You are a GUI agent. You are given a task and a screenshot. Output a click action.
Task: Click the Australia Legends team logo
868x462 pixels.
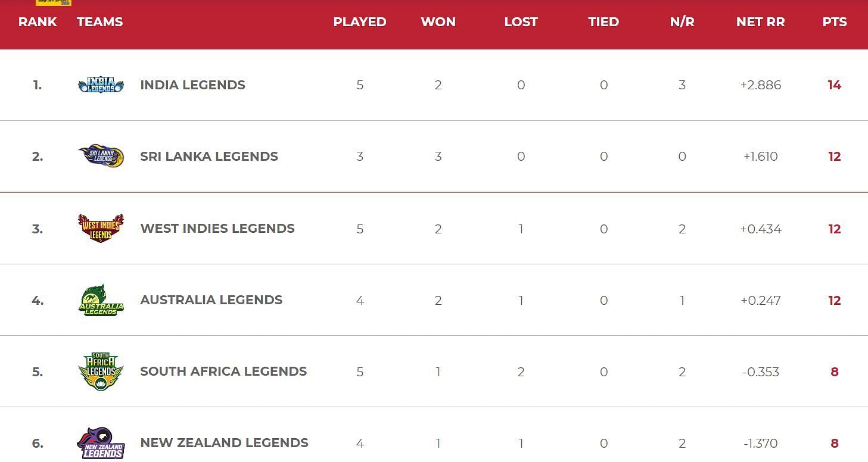(x=101, y=300)
